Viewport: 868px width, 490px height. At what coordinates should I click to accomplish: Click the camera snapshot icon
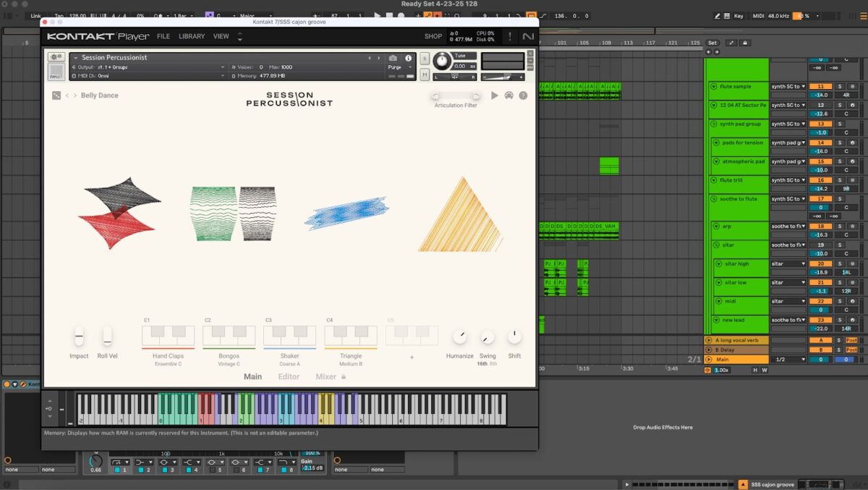[x=393, y=58]
